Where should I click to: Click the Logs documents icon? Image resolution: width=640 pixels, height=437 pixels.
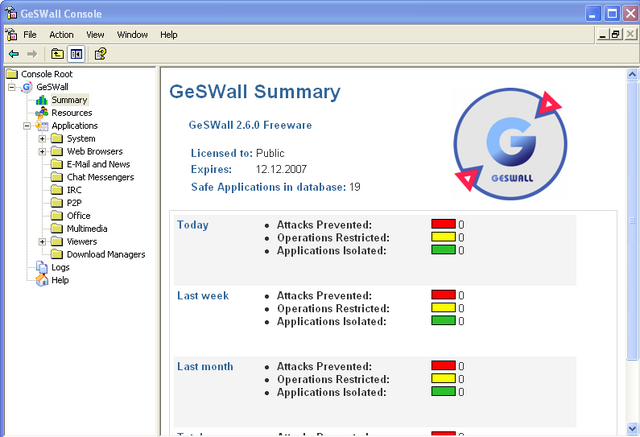[42, 267]
